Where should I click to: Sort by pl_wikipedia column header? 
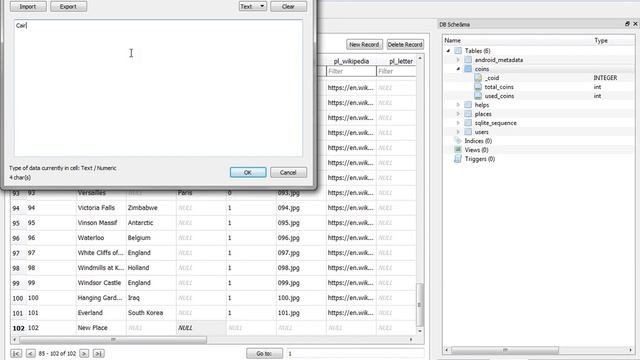[351, 61]
